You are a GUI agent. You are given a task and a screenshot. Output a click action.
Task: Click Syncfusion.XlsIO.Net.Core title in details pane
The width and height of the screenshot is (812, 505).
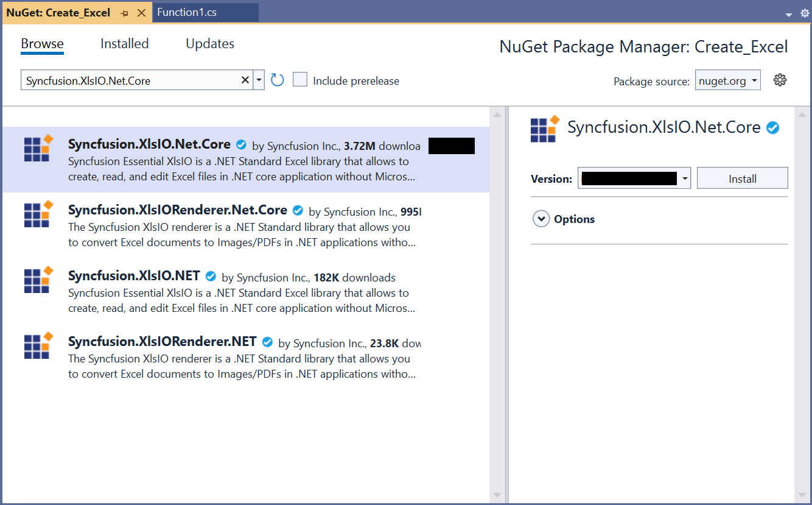tap(664, 127)
